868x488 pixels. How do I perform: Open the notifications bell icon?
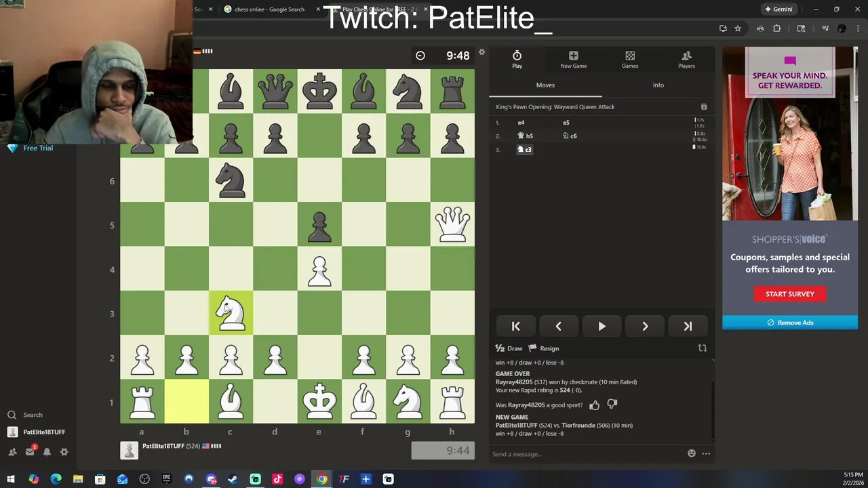[47, 451]
